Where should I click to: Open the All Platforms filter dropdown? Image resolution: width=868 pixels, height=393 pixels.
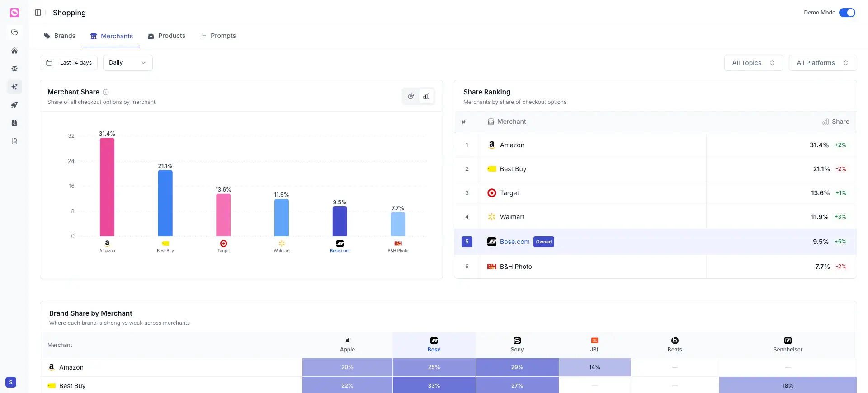click(x=823, y=63)
